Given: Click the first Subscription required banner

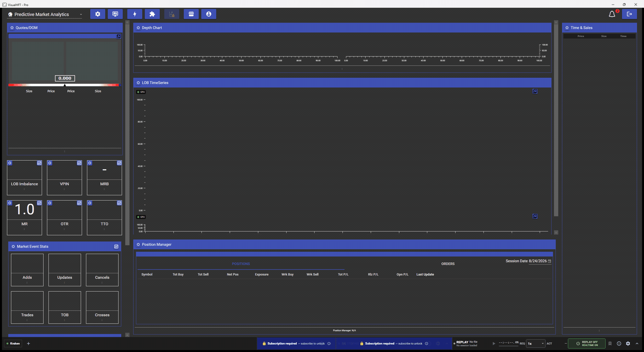Looking at the screenshot, I should coord(296,343).
